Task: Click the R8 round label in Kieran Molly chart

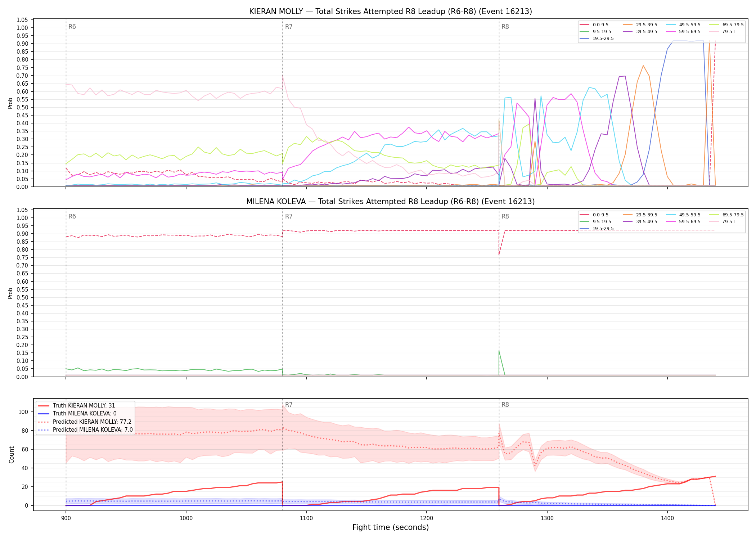Action: [x=505, y=27]
